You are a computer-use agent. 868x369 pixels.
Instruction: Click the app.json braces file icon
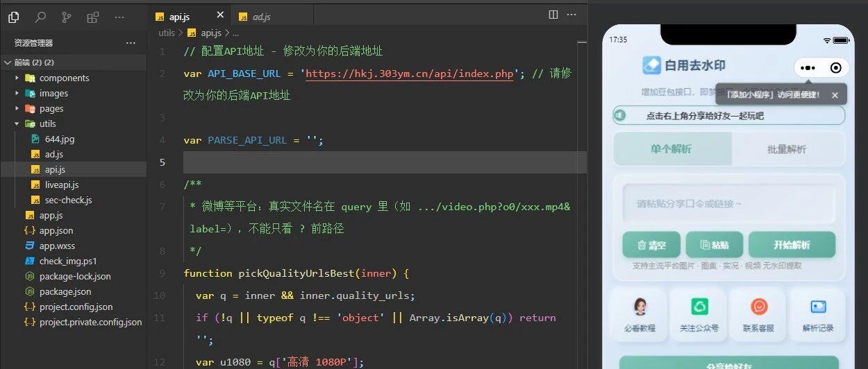(30, 230)
